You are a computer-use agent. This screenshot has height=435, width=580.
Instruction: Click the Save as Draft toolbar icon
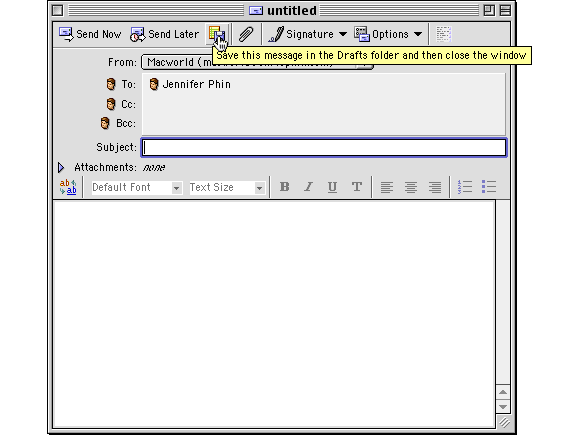(217, 34)
